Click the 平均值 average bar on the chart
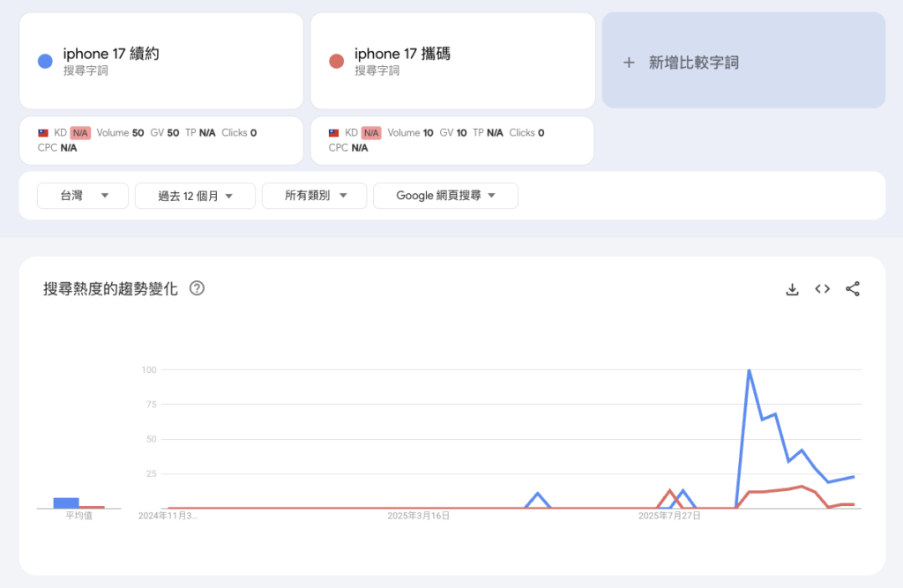The image size is (903, 588). [66, 501]
